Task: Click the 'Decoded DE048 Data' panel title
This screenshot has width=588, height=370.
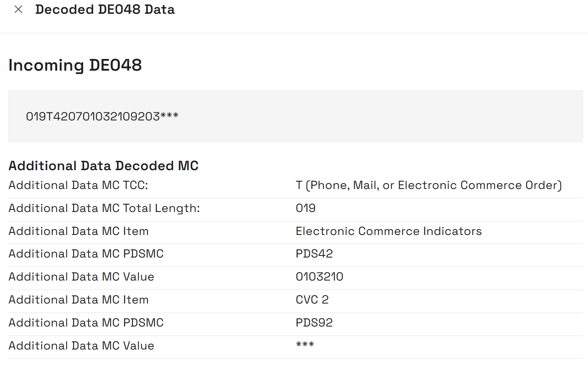Action: point(105,10)
